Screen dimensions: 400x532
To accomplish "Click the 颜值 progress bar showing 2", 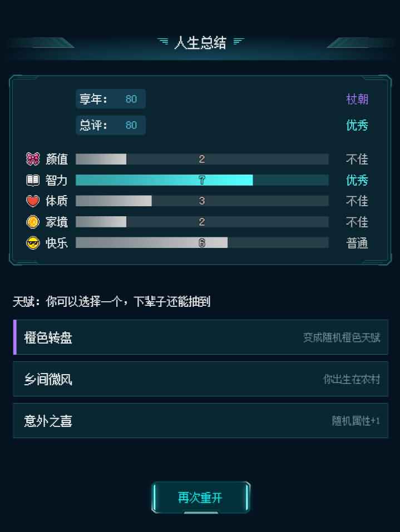I will [202, 159].
